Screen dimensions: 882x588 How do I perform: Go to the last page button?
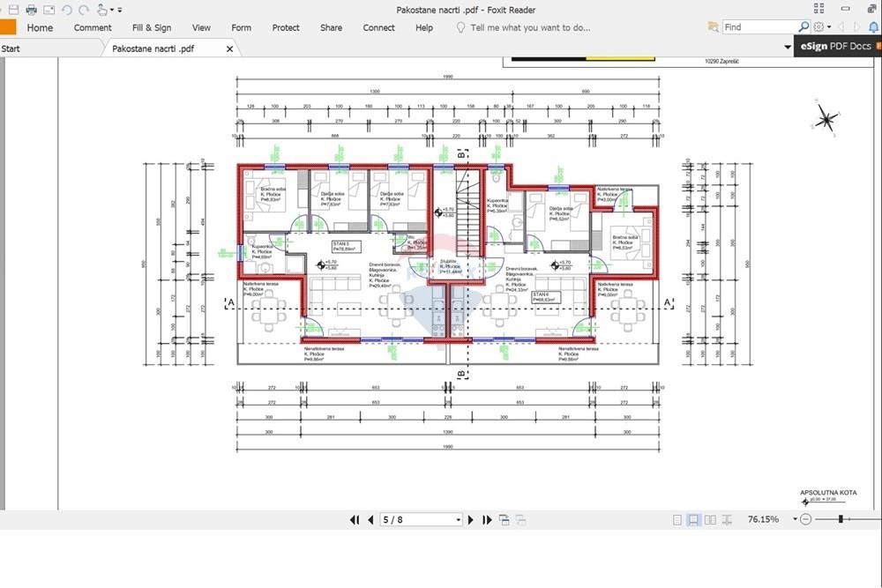click(x=487, y=520)
